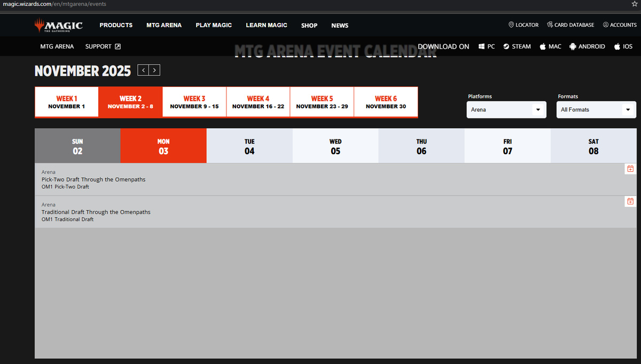641x364 pixels.
Task: Open the All Formats dropdown
Action: 596,109
